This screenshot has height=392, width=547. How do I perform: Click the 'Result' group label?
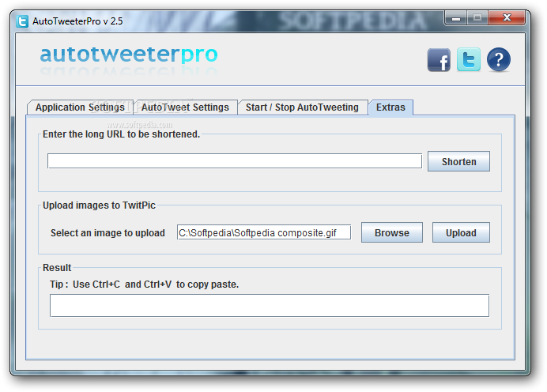click(x=57, y=268)
